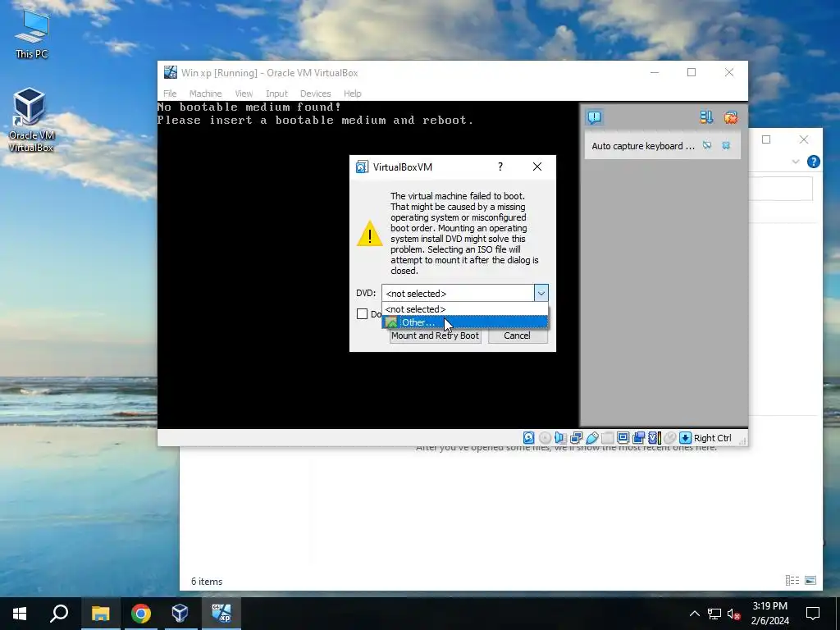Click the search field in File Explorer window

coord(781,189)
